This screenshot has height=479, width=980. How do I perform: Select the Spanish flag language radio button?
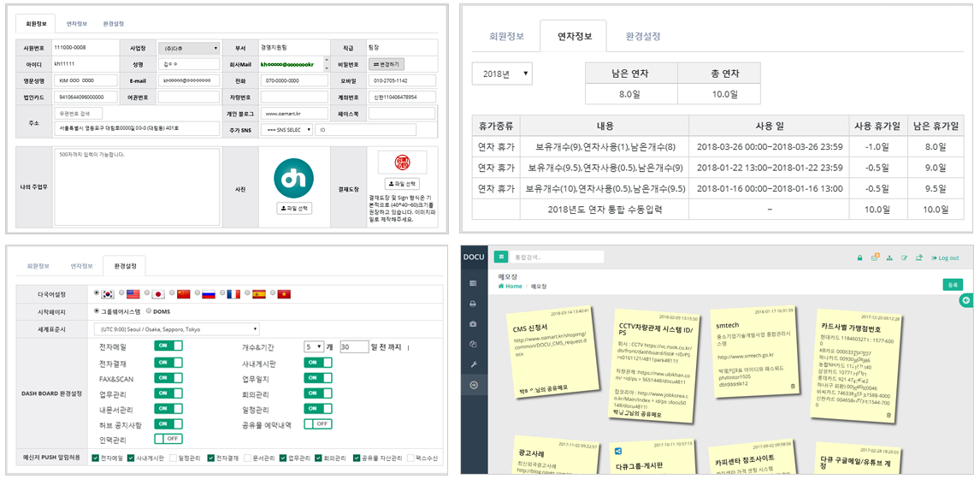248,293
